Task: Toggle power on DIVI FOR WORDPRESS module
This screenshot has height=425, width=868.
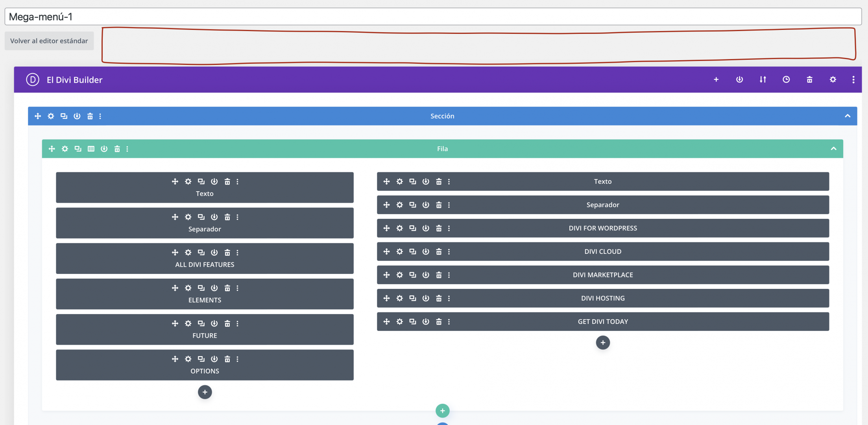Action: click(426, 228)
